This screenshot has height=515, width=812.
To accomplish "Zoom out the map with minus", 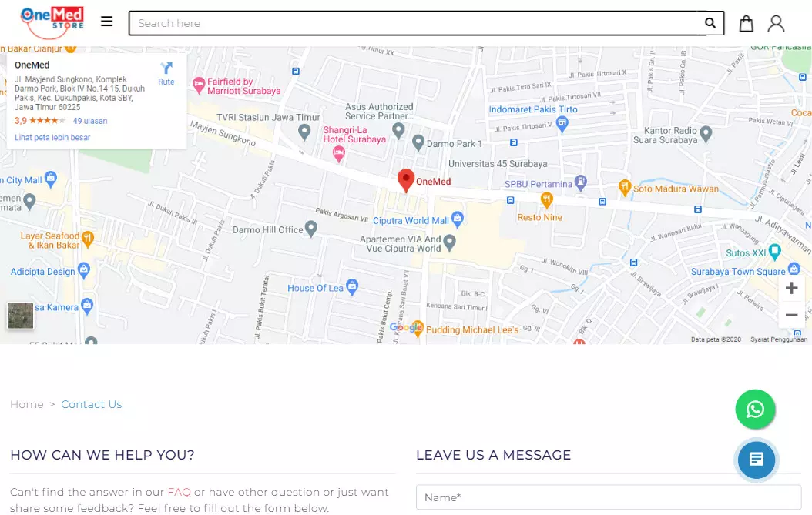I will 791,315.
